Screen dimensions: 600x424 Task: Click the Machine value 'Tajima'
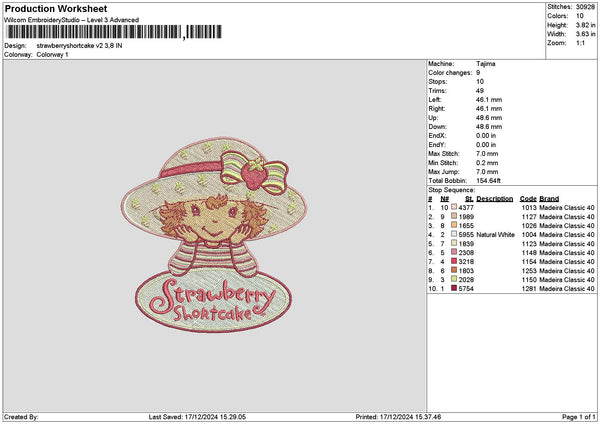coord(486,64)
